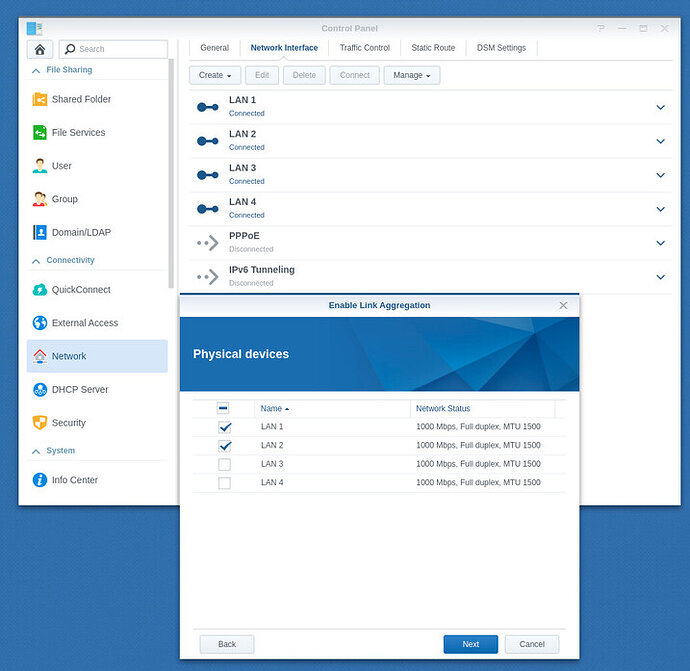Open the External Access globe icon
This screenshot has height=671, width=690.
(x=40, y=323)
